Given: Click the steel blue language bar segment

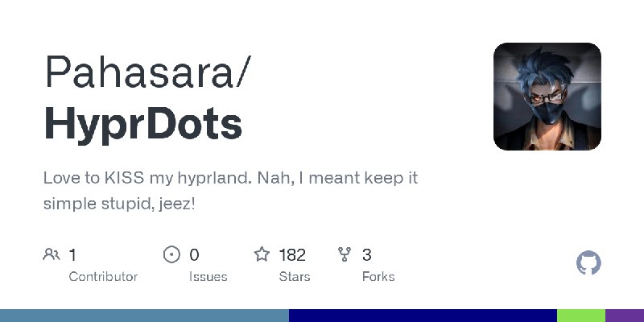Looking at the screenshot, I should 145,316.
